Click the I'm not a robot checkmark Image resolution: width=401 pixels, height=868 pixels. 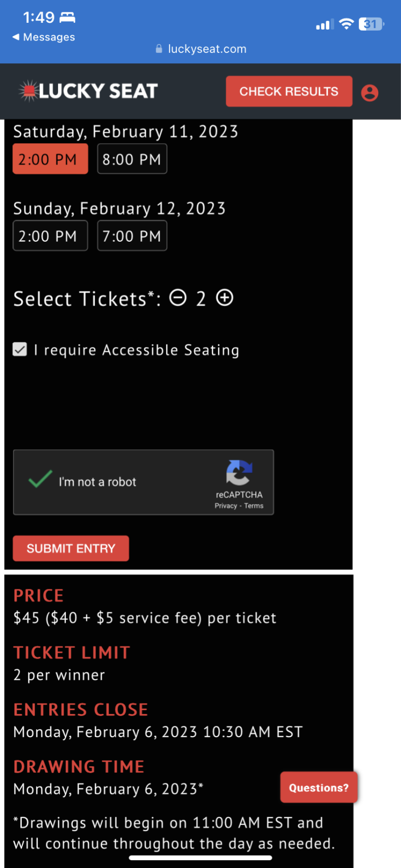click(40, 479)
